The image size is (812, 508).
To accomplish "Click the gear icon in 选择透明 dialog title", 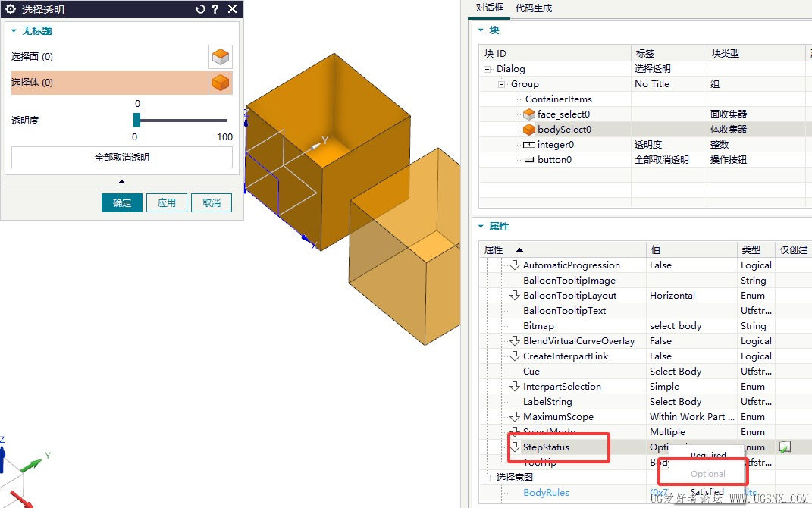I will point(11,9).
